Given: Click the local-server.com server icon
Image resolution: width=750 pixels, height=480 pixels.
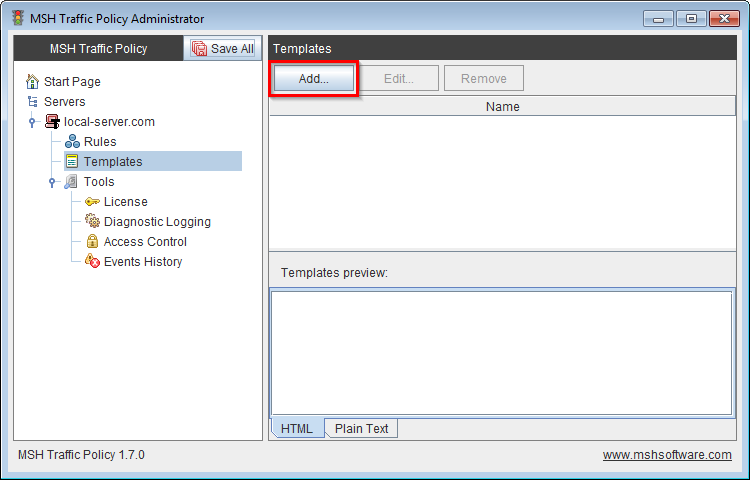Looking at the screenshot, I should click(52, 121).
